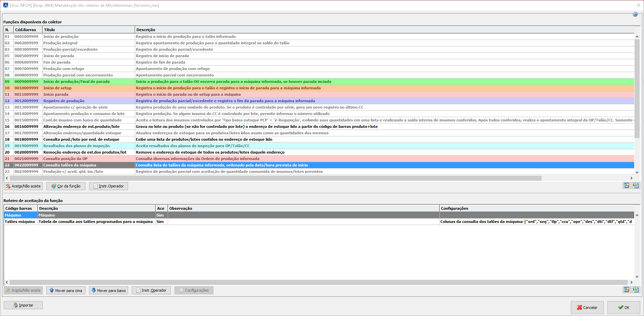Click the grid column layout icon under the functions list

click(627, 185)
